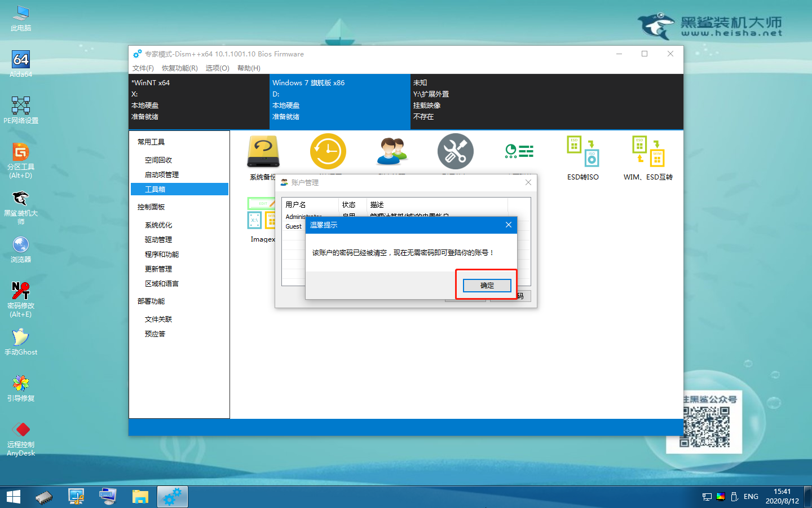812x508 pixels.
Task: Launch 手动Ghost from the desktop
Action: coord(21,342)
